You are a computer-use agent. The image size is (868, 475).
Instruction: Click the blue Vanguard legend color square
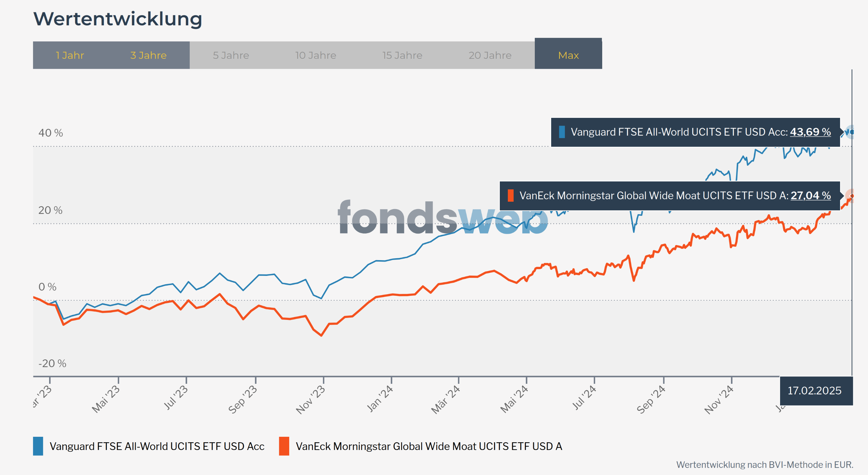point(38,446)
